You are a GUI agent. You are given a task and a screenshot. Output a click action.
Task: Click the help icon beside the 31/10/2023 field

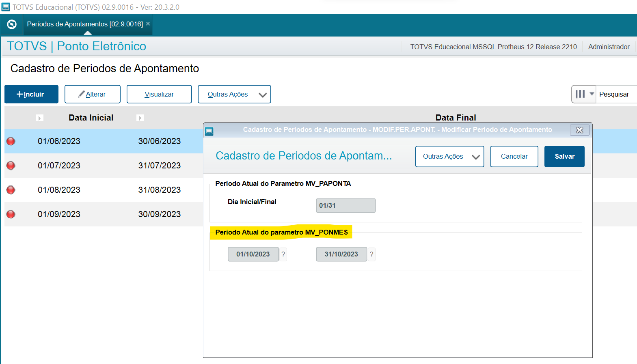pos(371,254)
